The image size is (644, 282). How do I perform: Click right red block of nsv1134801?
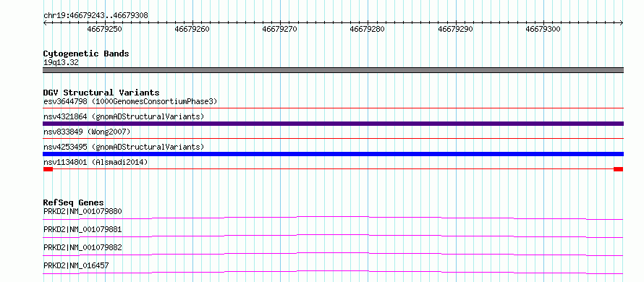(x=619, y=169)
